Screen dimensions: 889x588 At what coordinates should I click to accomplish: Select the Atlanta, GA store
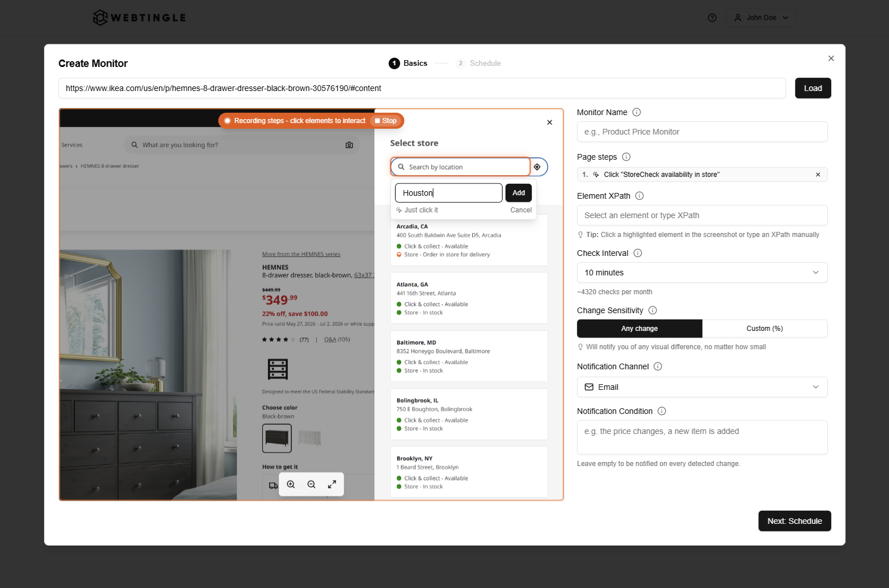[469, 298]
